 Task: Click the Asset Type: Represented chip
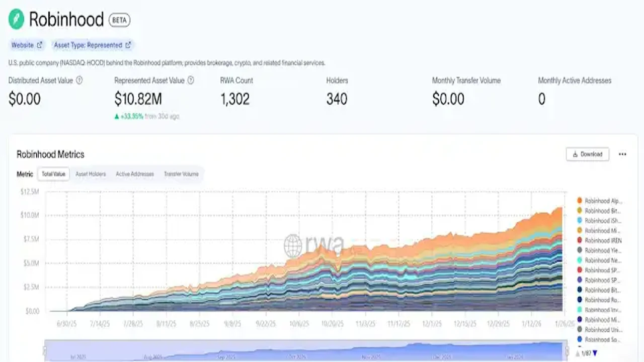pos(92,45)
